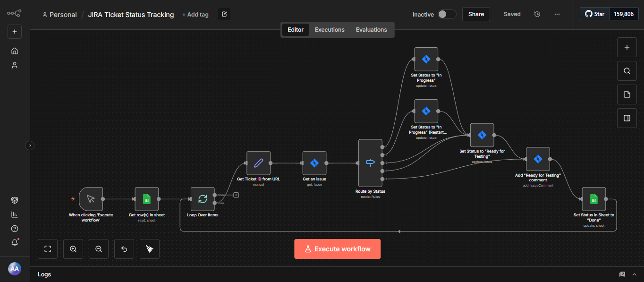Check notifications via the bell icon
644x282 pixels.
coord(15,243)
